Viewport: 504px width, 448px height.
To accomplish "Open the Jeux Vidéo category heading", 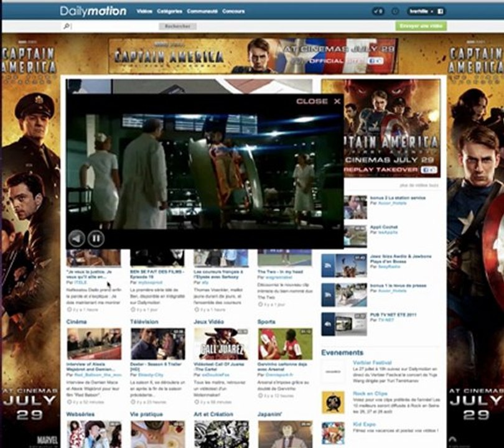I will coord(208,322).
